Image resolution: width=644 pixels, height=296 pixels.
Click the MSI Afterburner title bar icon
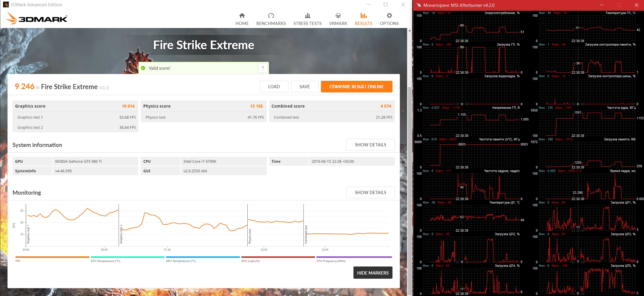[419, 5]
